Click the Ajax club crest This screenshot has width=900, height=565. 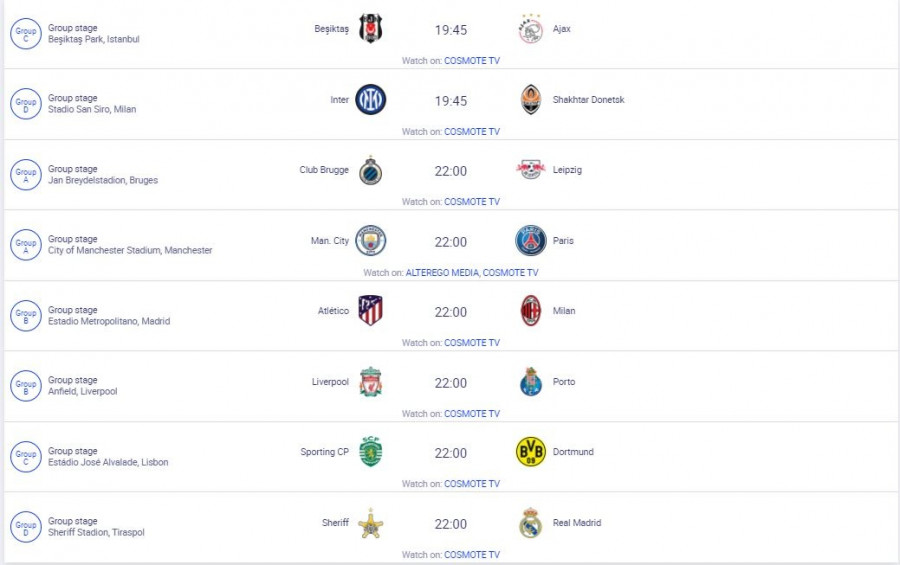(530, 29)
